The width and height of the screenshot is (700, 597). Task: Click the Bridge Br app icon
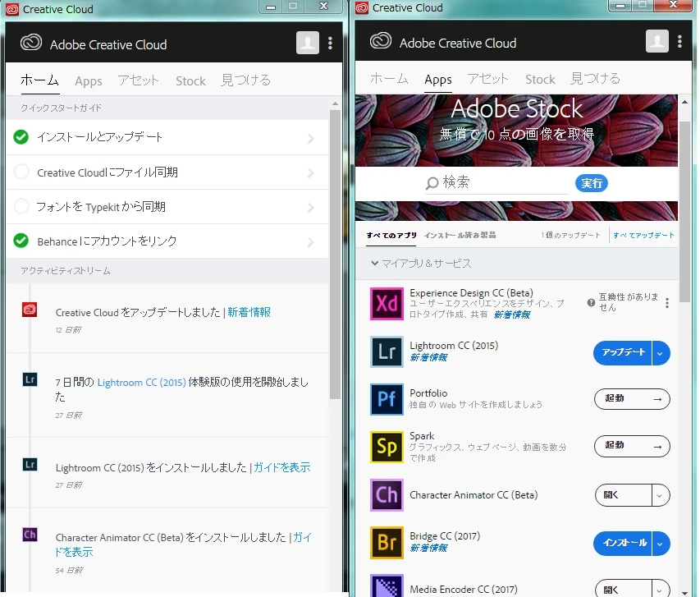coord(387,543)
